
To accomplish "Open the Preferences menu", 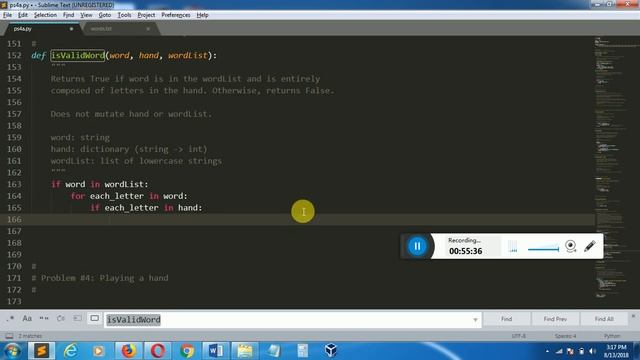I will tap(176, 15).
